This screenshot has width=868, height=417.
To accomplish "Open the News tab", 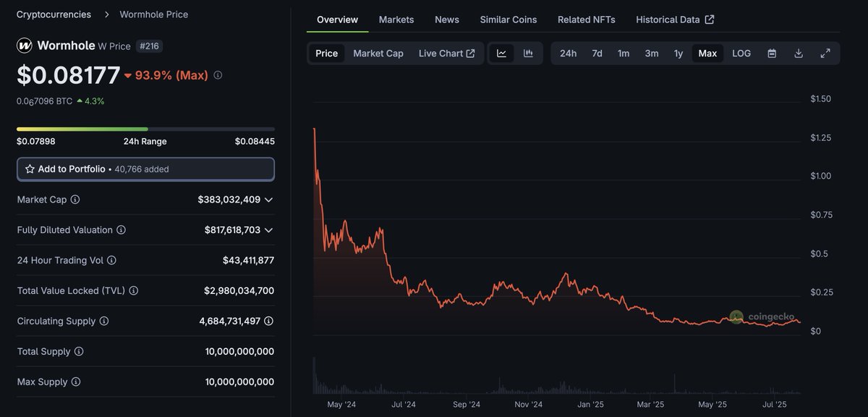I will tap(447, 20).
